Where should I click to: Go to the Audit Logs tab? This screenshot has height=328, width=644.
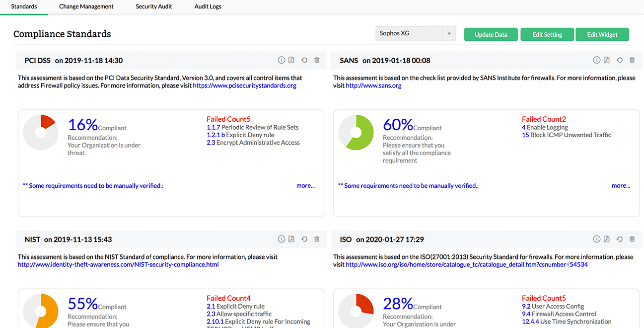(x=208, y=6)
